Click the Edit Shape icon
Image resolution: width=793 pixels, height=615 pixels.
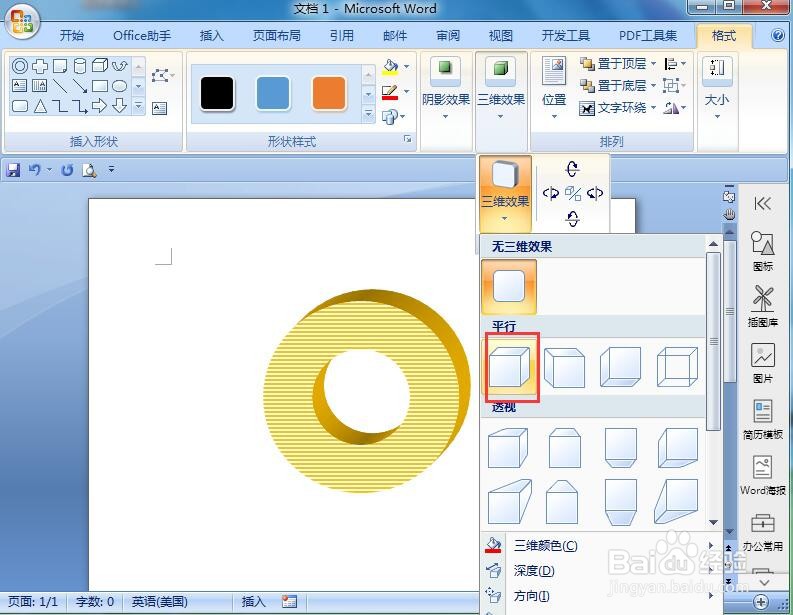tap(161, 76)
